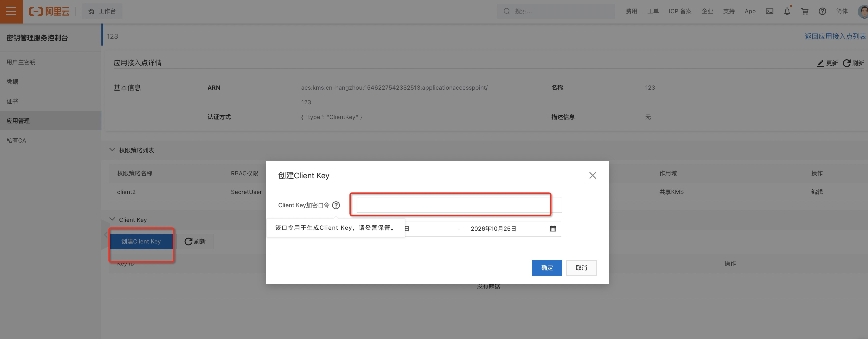Collapse the left sidebar with arrow handle
This screenshot has height=339, width=868.
point(106,235)
